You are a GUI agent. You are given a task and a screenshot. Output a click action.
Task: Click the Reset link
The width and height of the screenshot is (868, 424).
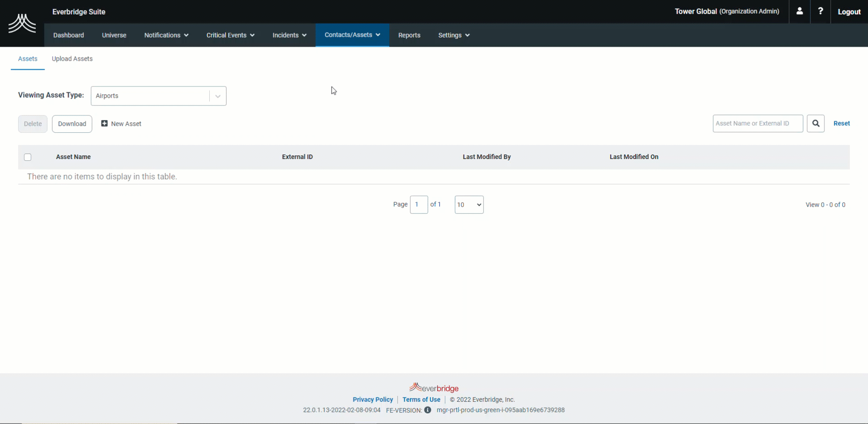coord(841,123)
